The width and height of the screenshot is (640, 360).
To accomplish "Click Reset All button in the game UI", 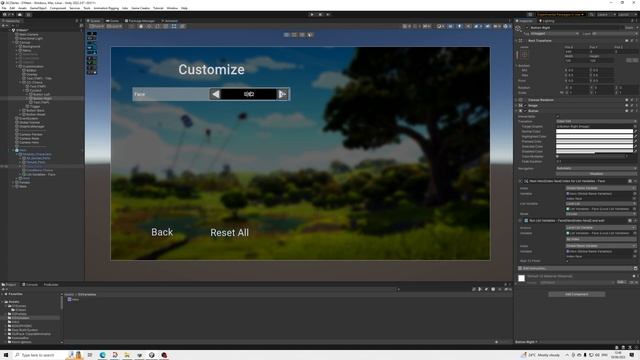I will pyautogui.click(x=229, y=232).
